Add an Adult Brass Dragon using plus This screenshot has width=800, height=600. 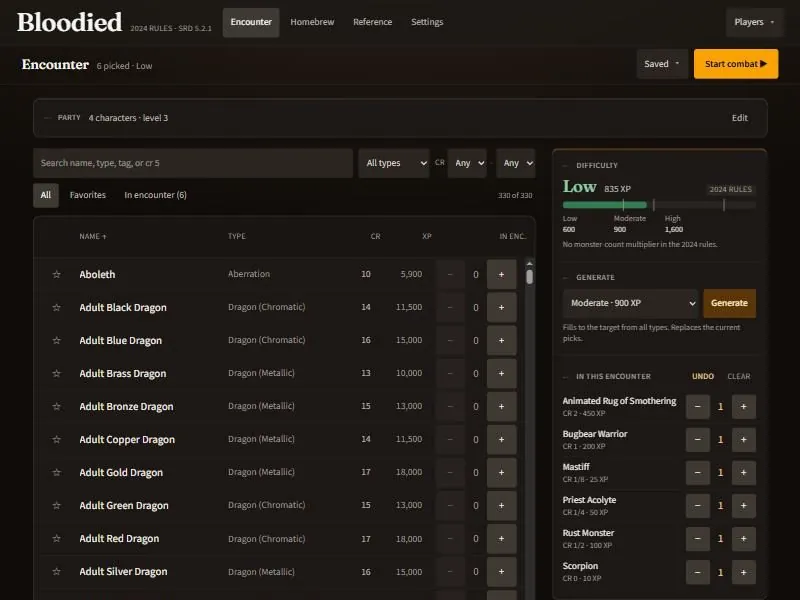[x=502, y=373]
